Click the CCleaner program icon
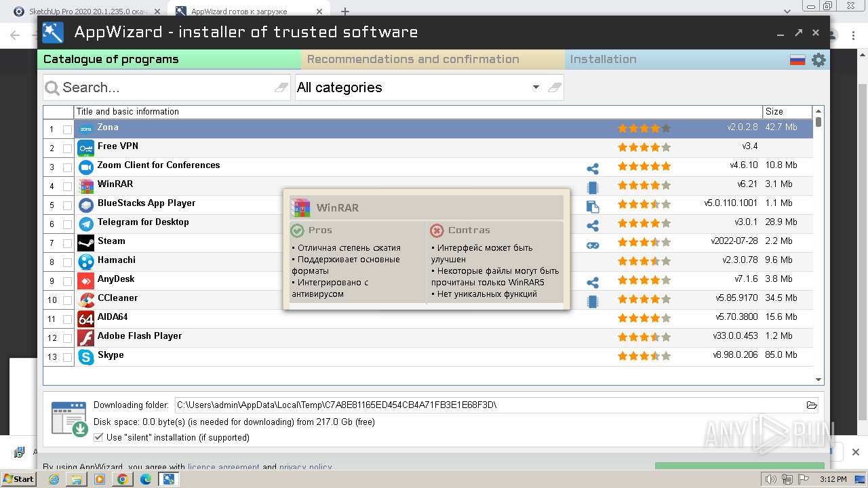Screen dimensions: 868x488 pos(86,300)
